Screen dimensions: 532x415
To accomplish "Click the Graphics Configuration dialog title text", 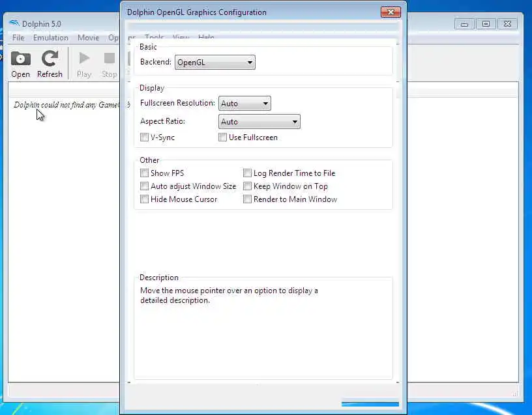I will pyautogui.click(x=197, y=12).
